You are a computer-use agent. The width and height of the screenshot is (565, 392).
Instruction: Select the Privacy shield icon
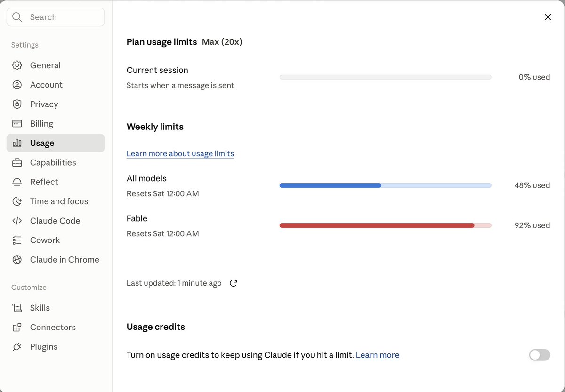(x=17, y=104)
